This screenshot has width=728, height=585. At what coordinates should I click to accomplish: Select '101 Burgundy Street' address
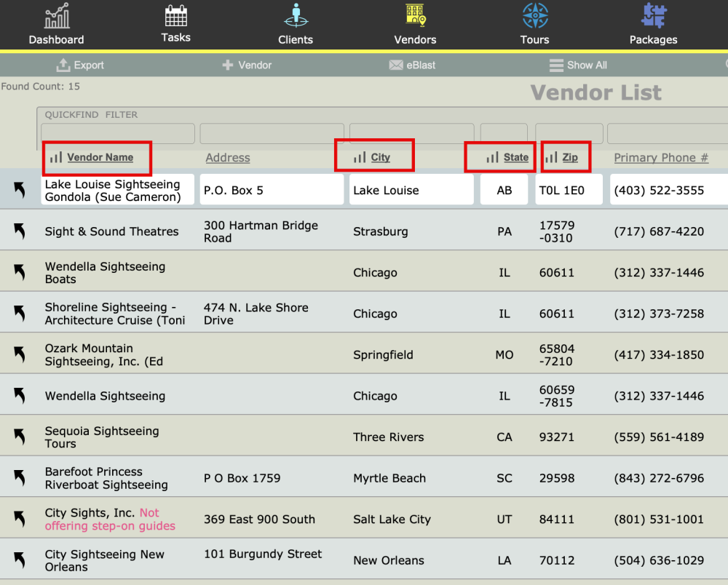coord(263,554)
